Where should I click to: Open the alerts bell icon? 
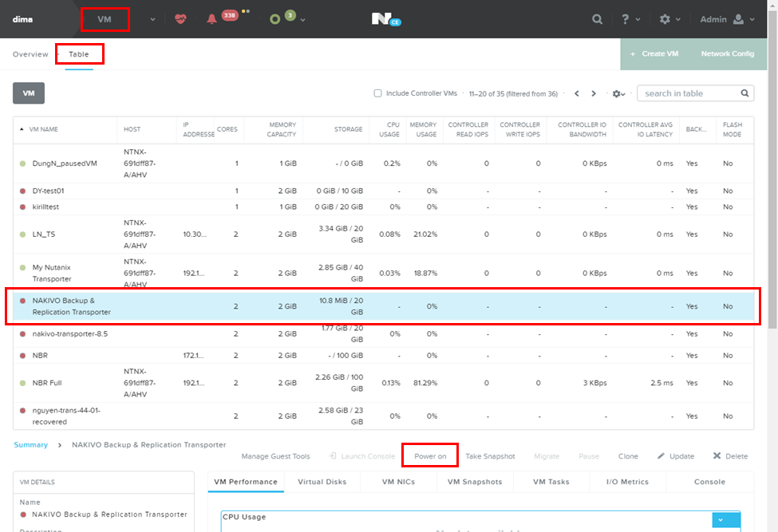click(211, 19)
